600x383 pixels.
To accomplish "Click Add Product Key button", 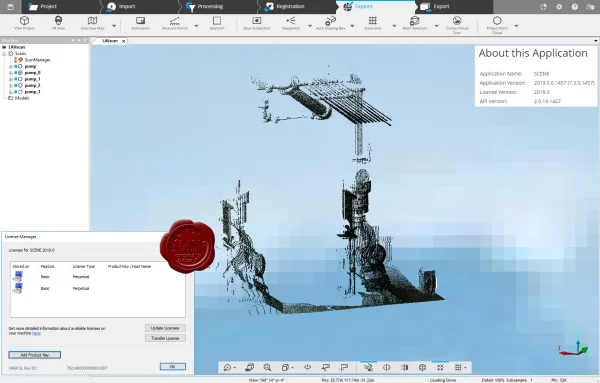I will click(34, 355).
